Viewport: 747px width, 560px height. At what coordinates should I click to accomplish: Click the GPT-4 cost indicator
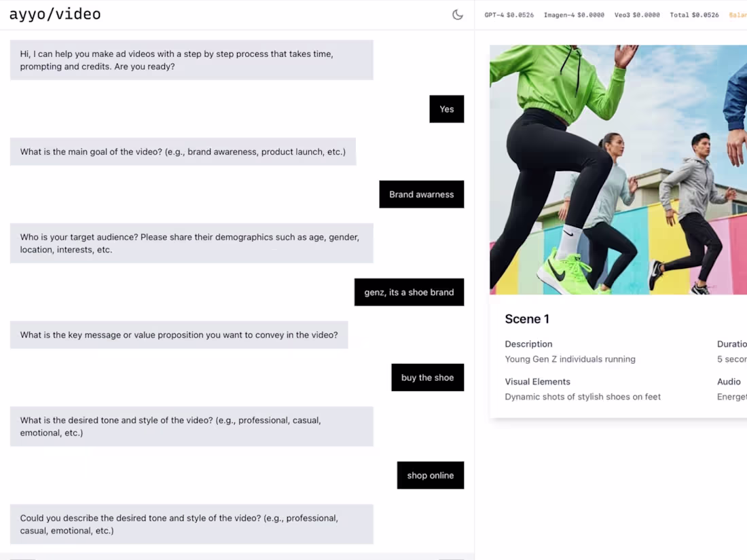click(509, 15)
